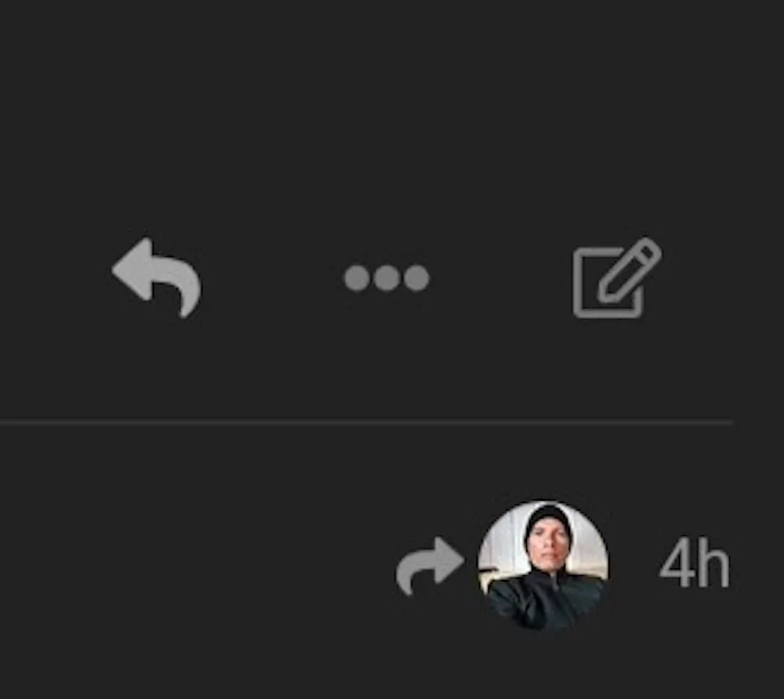
Task: Choose the gray curved reply icon
Action: coord(157,277)
